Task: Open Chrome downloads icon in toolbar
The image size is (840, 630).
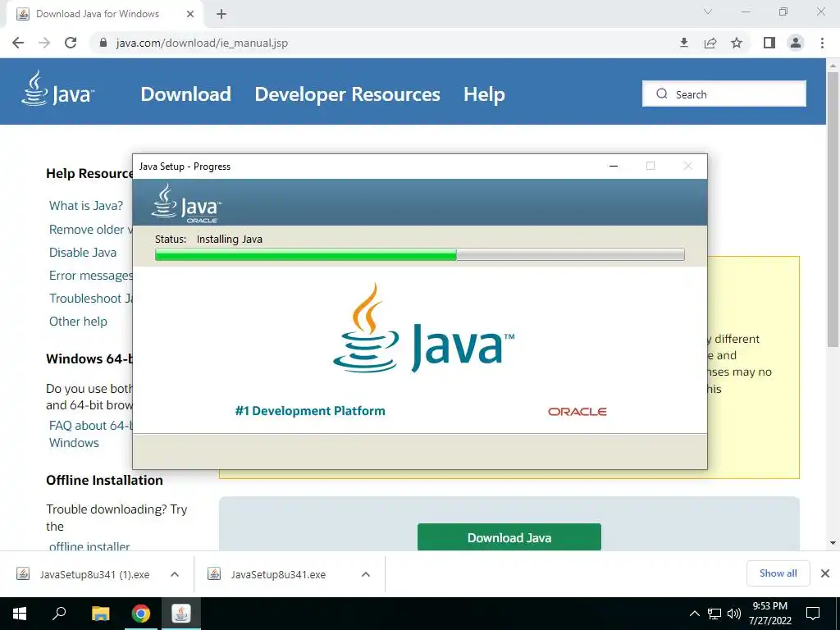Action: click(683, 43)
